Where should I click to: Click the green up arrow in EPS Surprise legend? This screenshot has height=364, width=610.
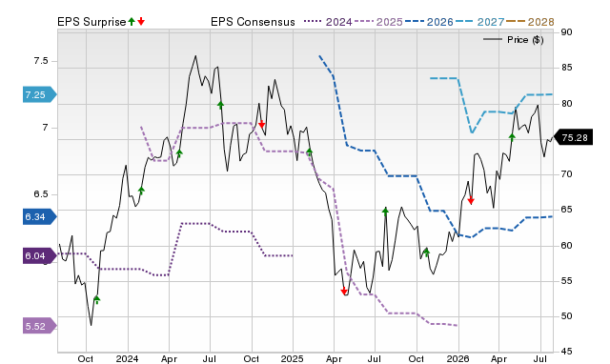[x=132, y=21]
